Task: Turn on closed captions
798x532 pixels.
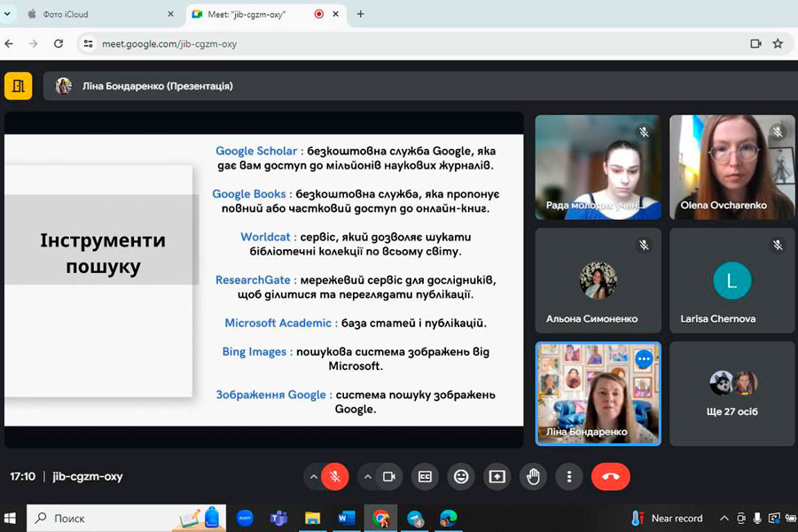Action: click(425, 476)
